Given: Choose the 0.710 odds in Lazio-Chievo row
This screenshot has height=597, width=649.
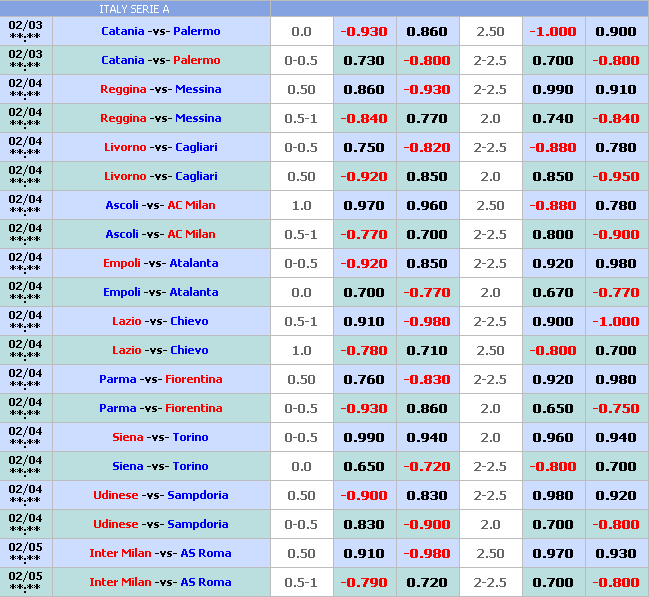Looking at the screenshot, I should (427, 350).
